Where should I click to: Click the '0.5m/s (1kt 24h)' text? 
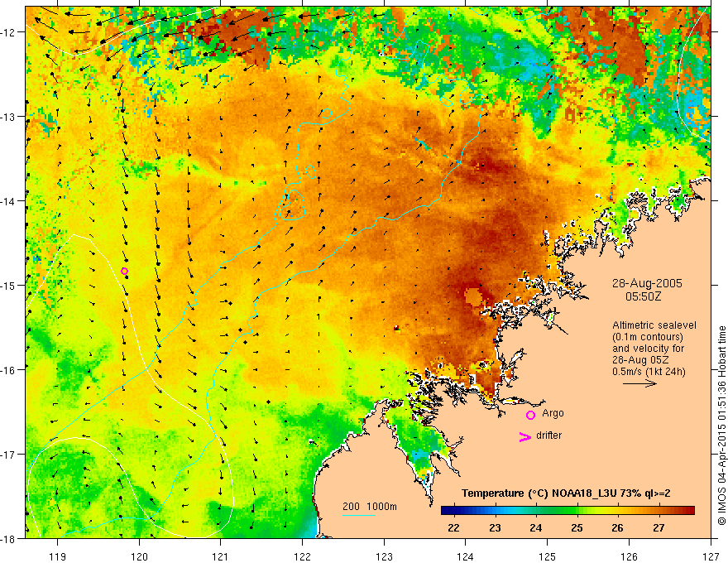coord(649,372)
